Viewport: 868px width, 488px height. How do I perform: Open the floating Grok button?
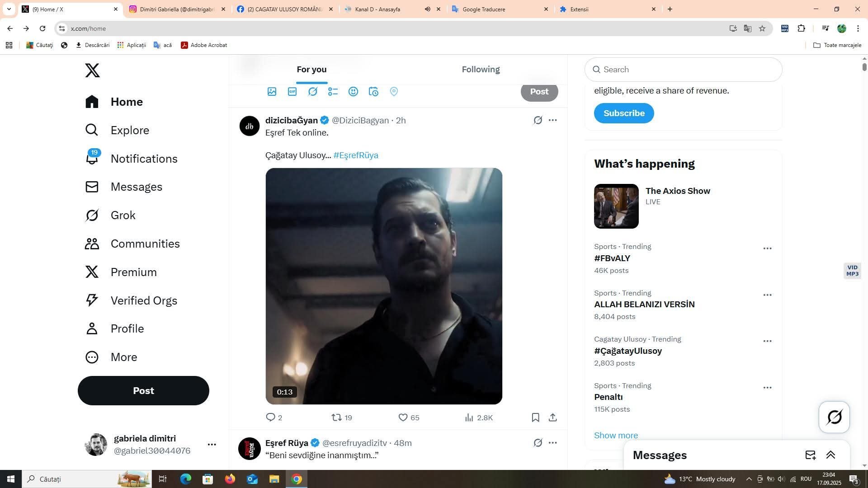(834, 417)
